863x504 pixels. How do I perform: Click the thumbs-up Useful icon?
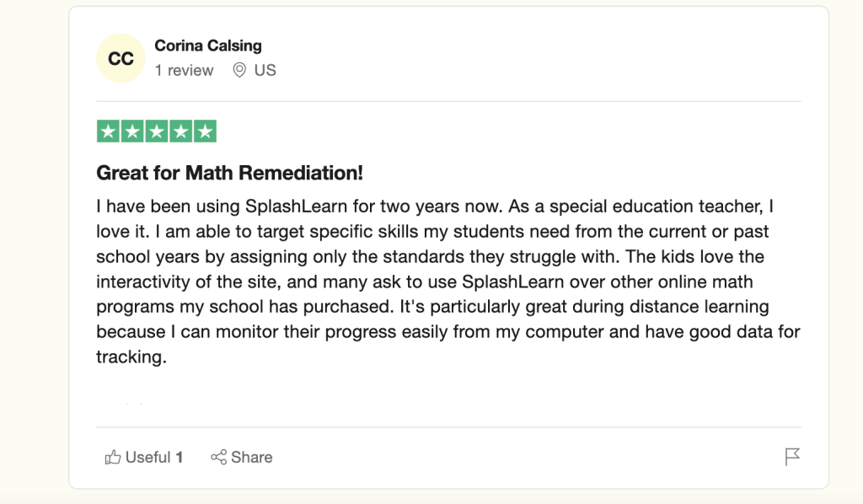pos(113,458)
